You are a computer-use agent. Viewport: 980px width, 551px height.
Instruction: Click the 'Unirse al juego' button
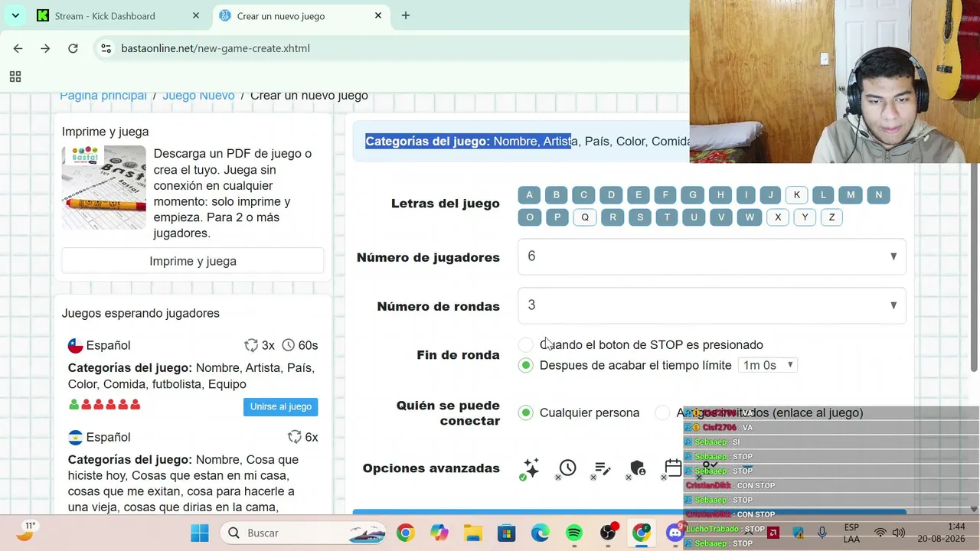(x=281, y=406)
